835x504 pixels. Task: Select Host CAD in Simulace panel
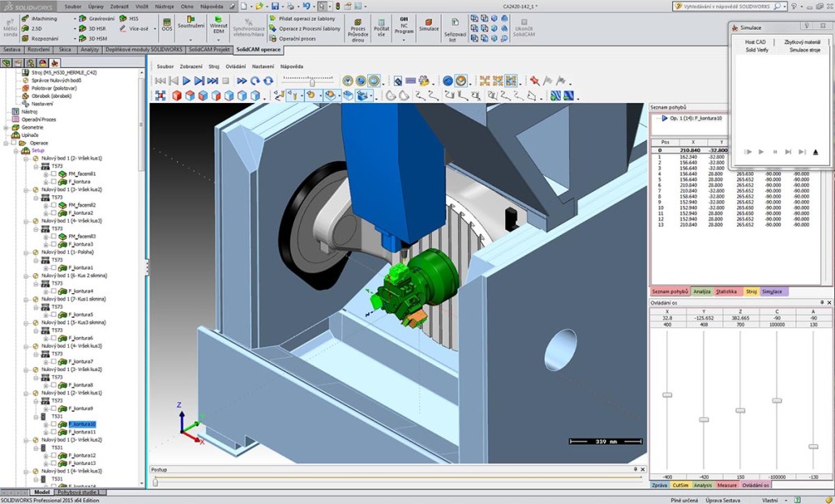click(755, 42)
